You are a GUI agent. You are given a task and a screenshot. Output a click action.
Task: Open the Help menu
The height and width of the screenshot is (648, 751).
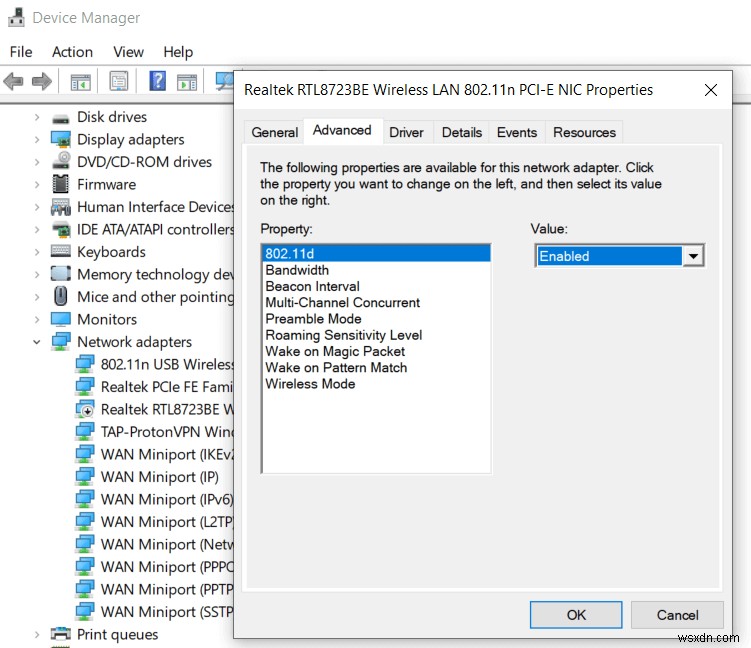click(x=178, y=52)
